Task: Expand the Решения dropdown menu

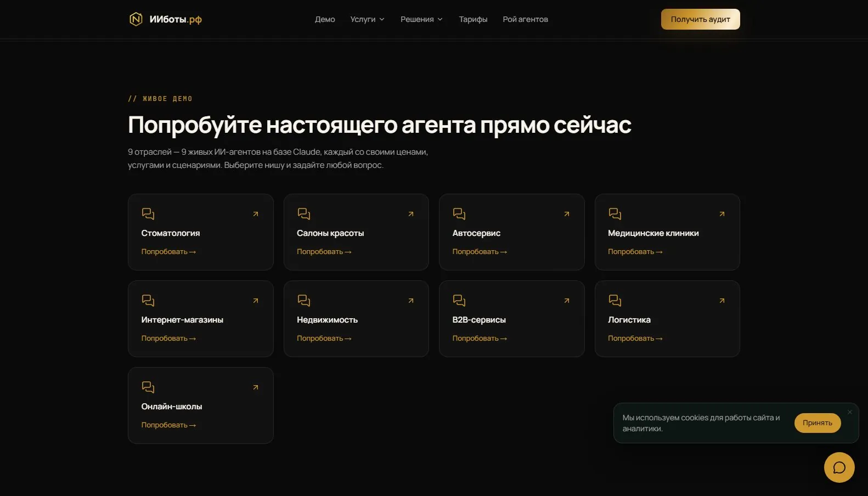Action: tap(421, 19)
